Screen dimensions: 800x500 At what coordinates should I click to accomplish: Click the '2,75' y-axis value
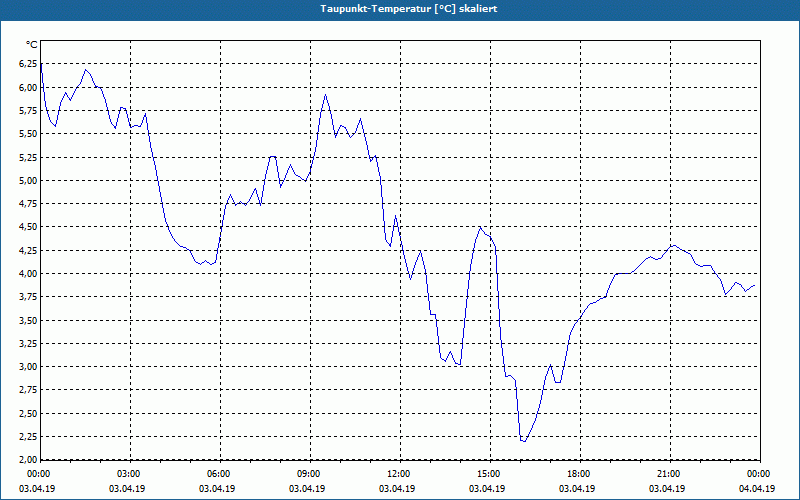pyautogui.click(x=28, y=390)
